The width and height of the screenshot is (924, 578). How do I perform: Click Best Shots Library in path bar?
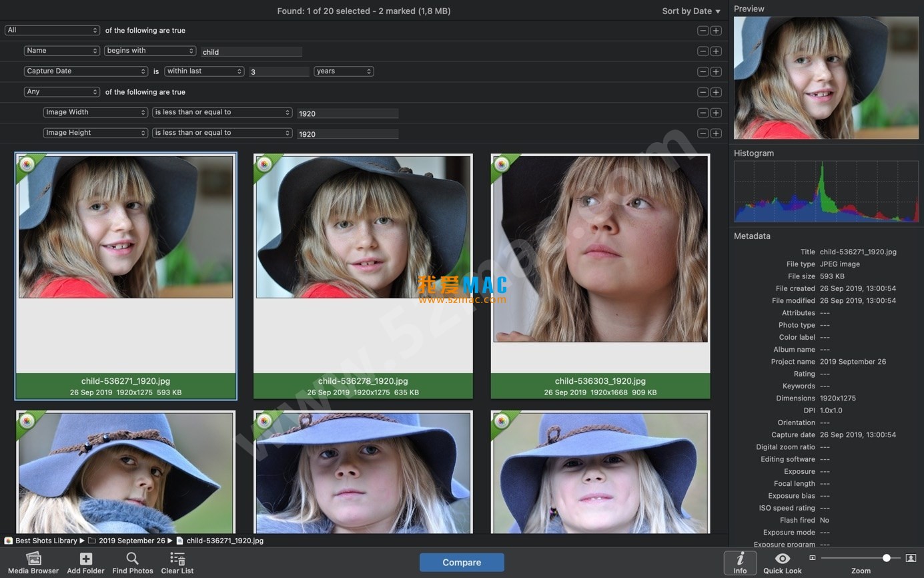click(x=45, y=541)
